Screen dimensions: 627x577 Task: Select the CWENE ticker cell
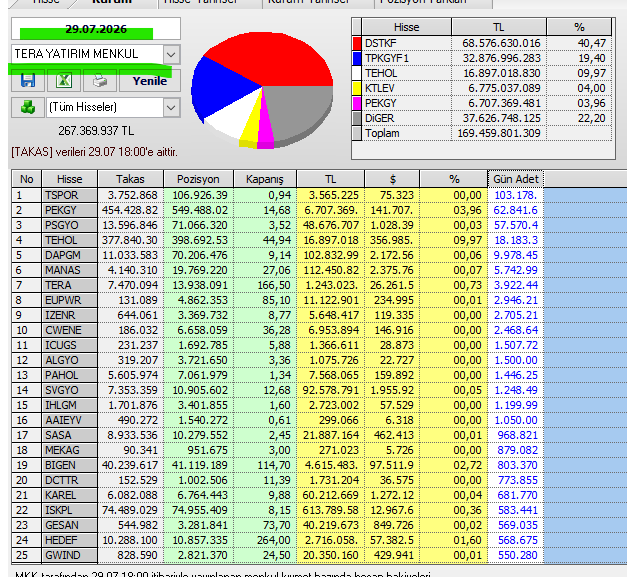click(x=70, y=330)
